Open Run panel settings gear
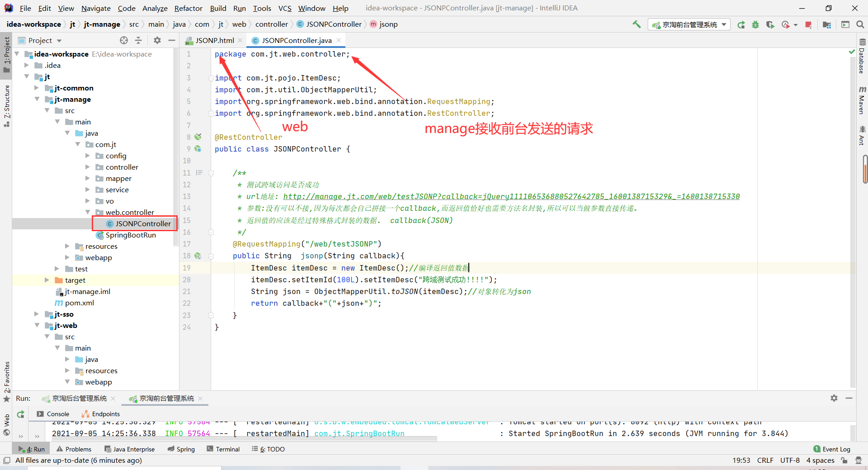The image size is (868, 470). point(834,398)
